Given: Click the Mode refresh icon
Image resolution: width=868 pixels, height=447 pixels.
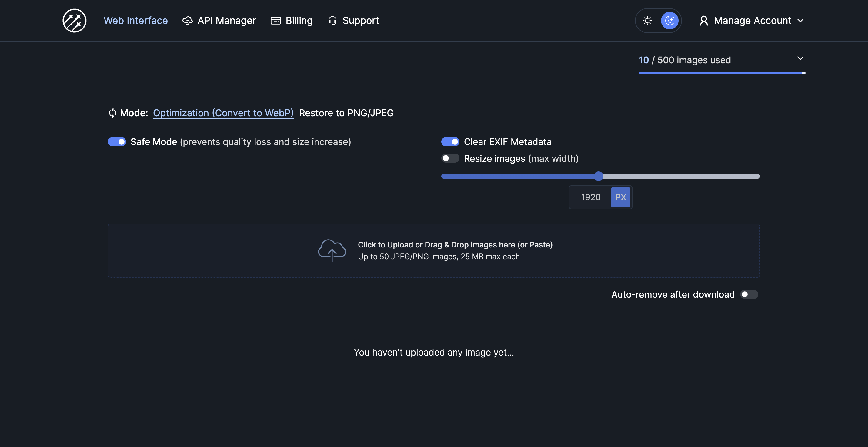Looking at the screenshot, I should click(112, 113).
